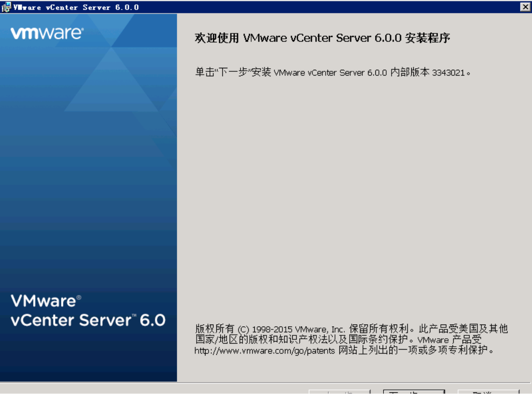Click the 下一步 (Next) button

pos(414,392)
